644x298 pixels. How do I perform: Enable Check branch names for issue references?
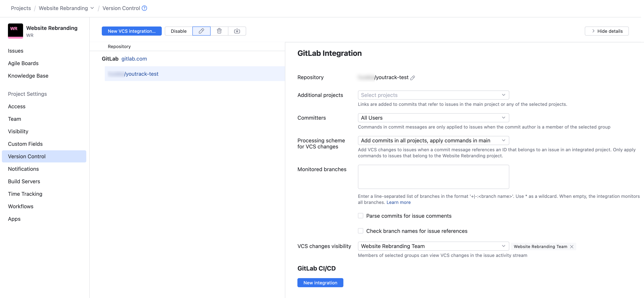click(361, 231)
